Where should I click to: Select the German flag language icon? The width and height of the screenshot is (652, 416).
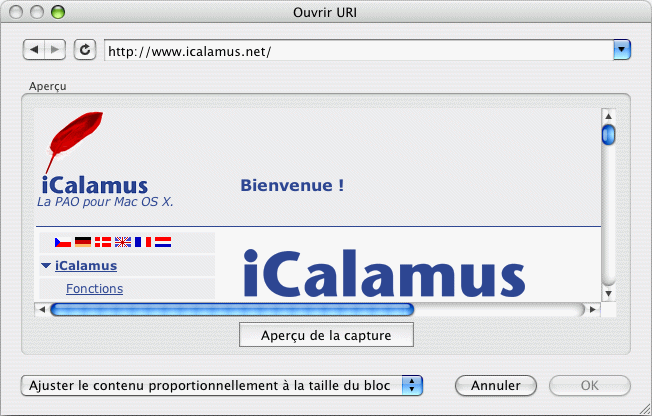pyautogui.click(x=83, y=242)
